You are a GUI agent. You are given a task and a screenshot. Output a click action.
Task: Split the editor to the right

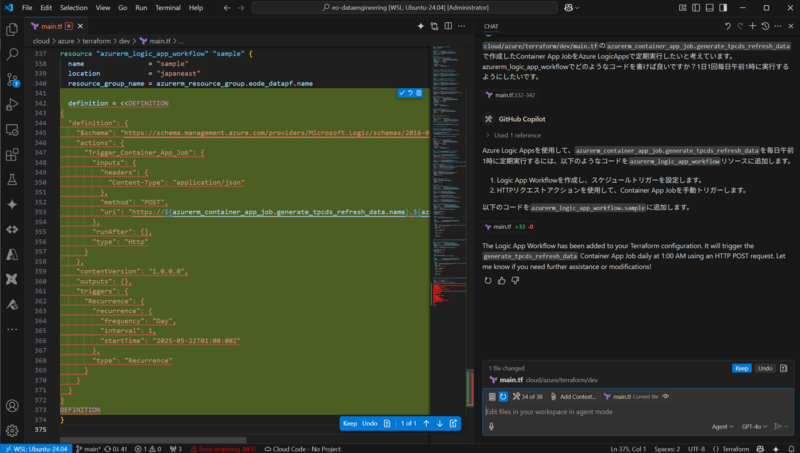448,26
